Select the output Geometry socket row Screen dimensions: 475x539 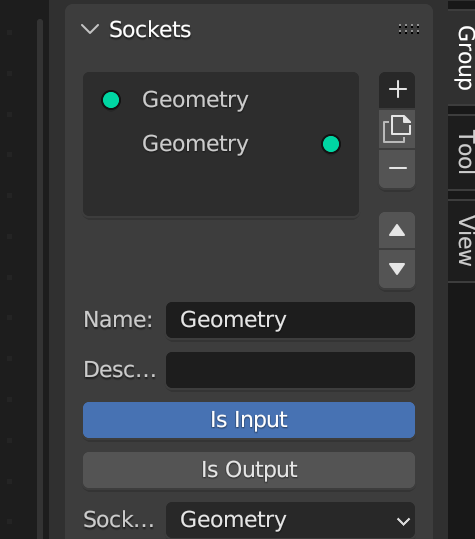(x=221, y=144)
